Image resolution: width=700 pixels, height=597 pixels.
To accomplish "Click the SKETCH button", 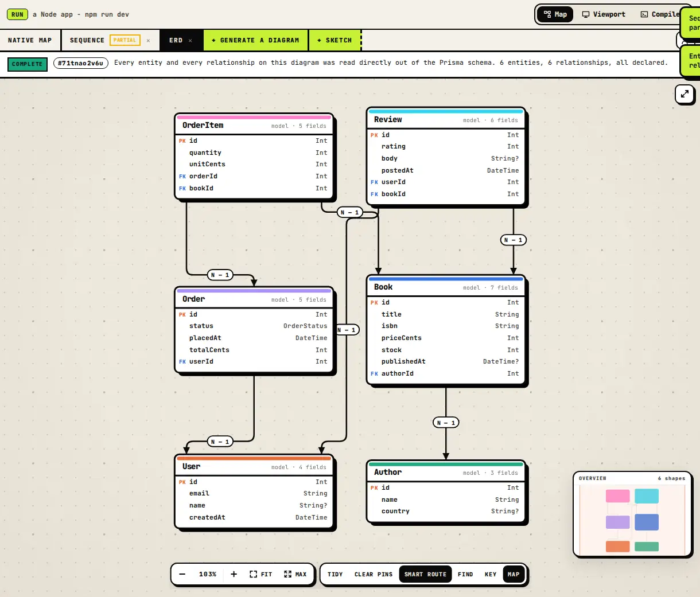I will click(x=335, y=40).
